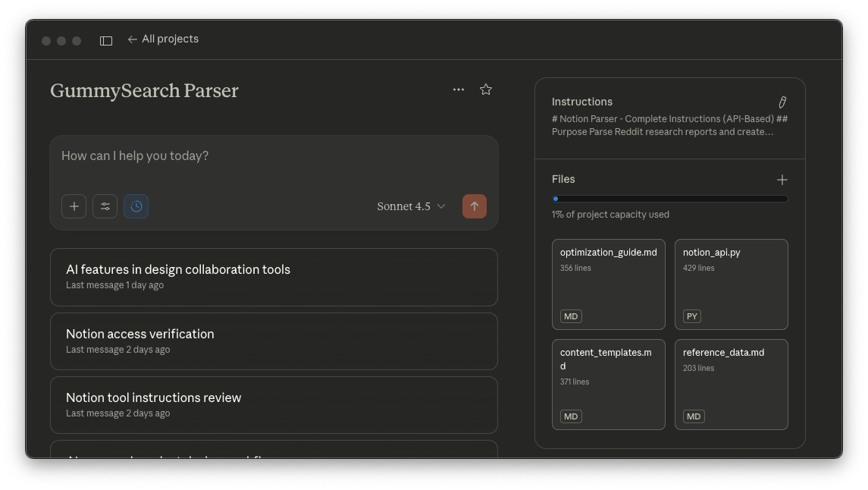868x490 pixels.
Task: Star the GummySearch Parser project
Action: pos(485,90)
